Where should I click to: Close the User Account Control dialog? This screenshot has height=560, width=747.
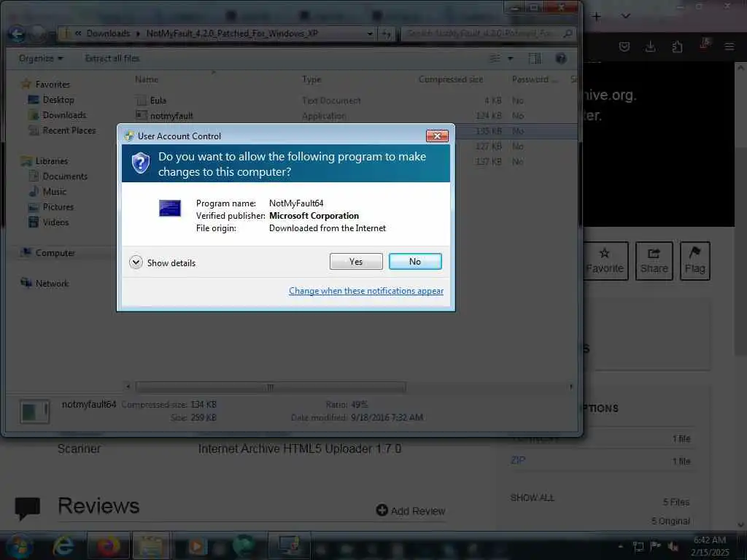point(437,136)
